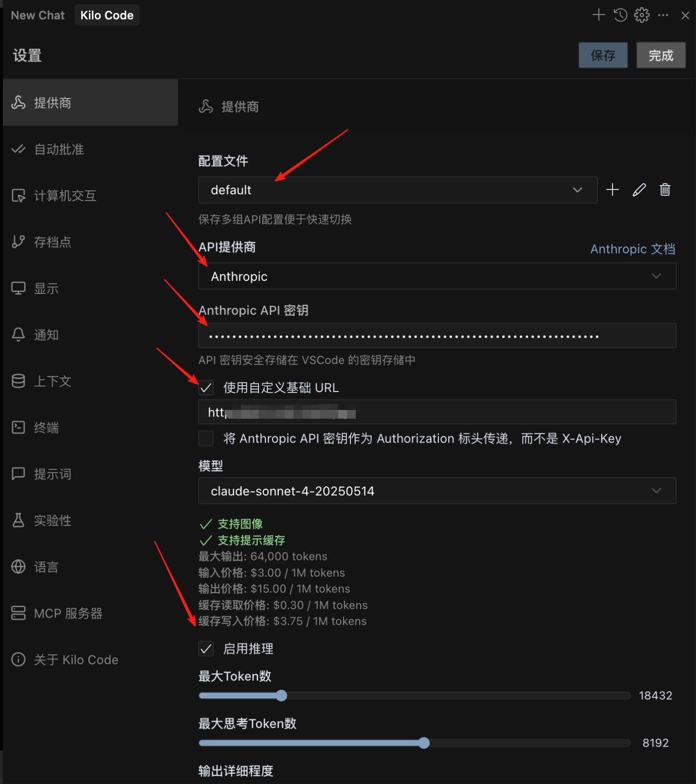Viewport: 696px width, 784px height.
Task: Expand the 配置文件 default dropdown
Action: tap(398, 190)
